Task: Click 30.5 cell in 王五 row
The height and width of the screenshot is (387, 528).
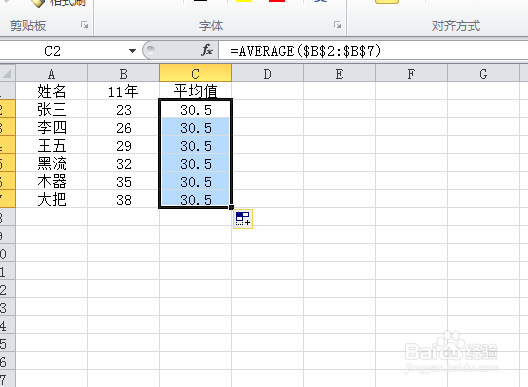Action: point(196,145)
